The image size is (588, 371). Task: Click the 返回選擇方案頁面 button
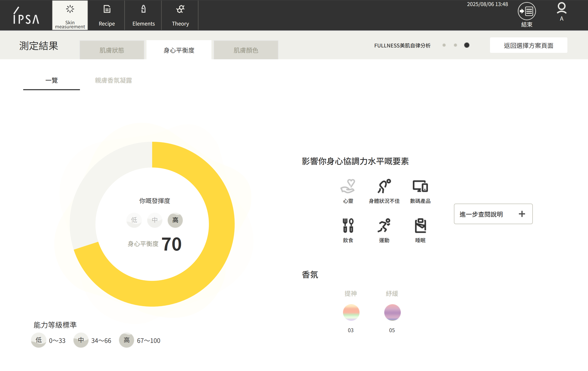(528, 46)
